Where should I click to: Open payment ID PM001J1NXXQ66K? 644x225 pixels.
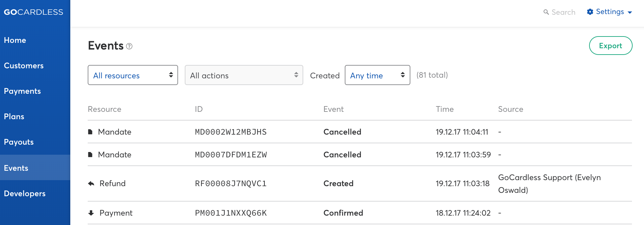coord(231,213)
